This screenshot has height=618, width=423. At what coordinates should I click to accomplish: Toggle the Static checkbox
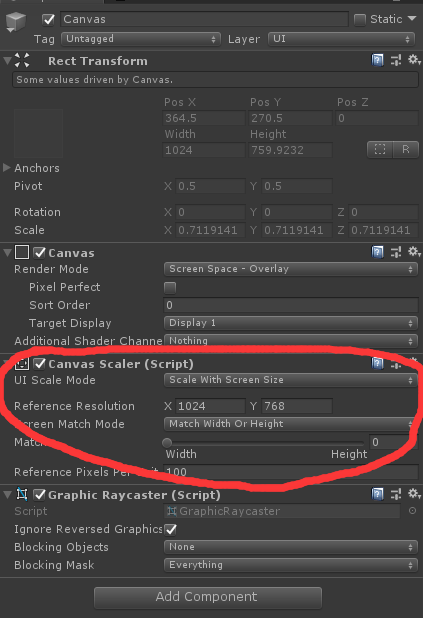tap(360, 20)
